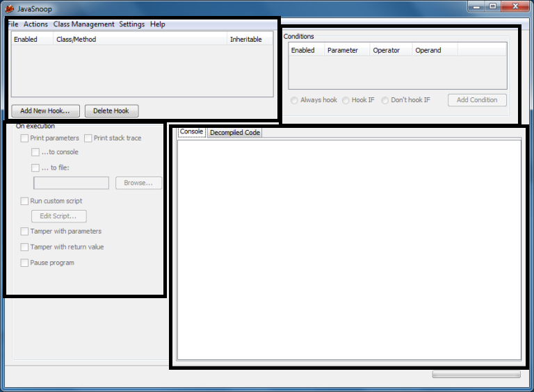Check the Run custom script option
Image resolution: width=534 pixels, height=392 pixels.
pyautogui.click(x=25, y=201)
